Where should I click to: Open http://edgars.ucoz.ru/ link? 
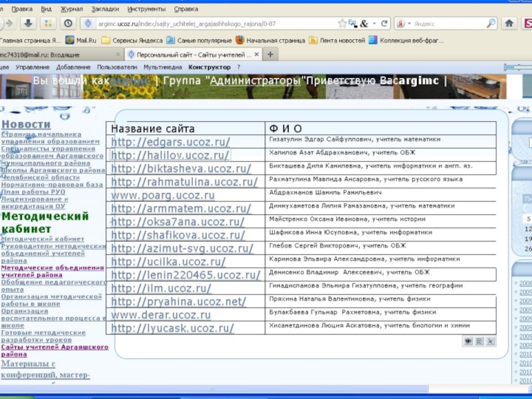point(170,142)
